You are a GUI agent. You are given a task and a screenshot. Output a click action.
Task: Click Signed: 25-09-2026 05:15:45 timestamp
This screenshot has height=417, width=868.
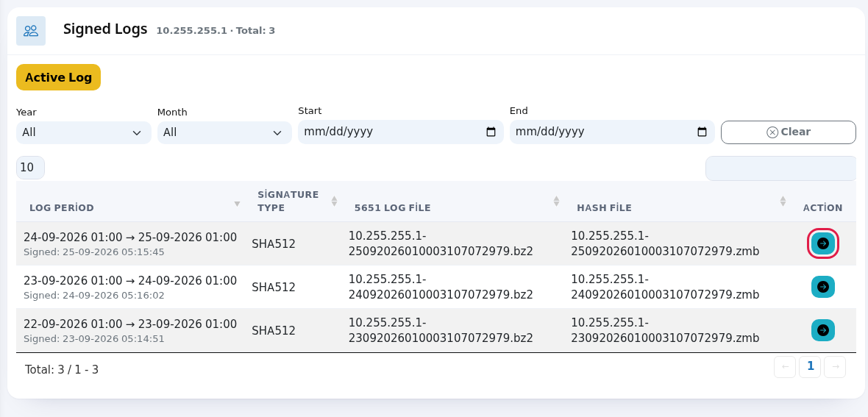point(94,252)
